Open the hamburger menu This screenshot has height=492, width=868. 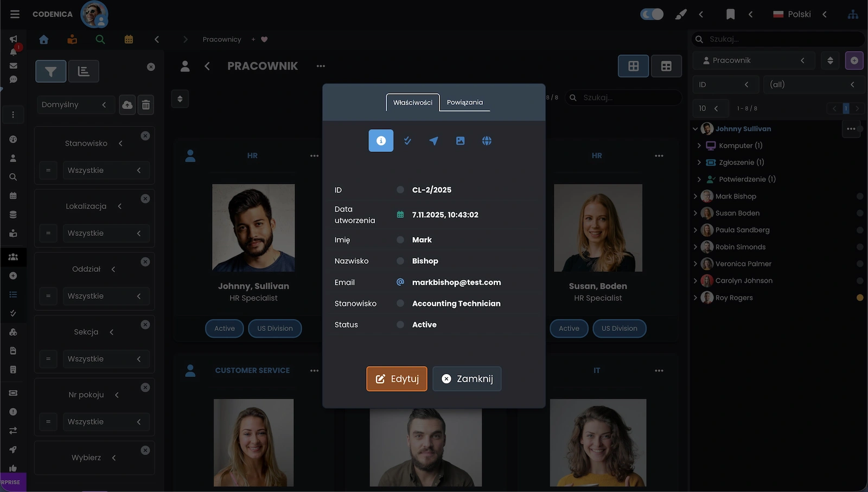pyautogui.click(x=15, y=14)
